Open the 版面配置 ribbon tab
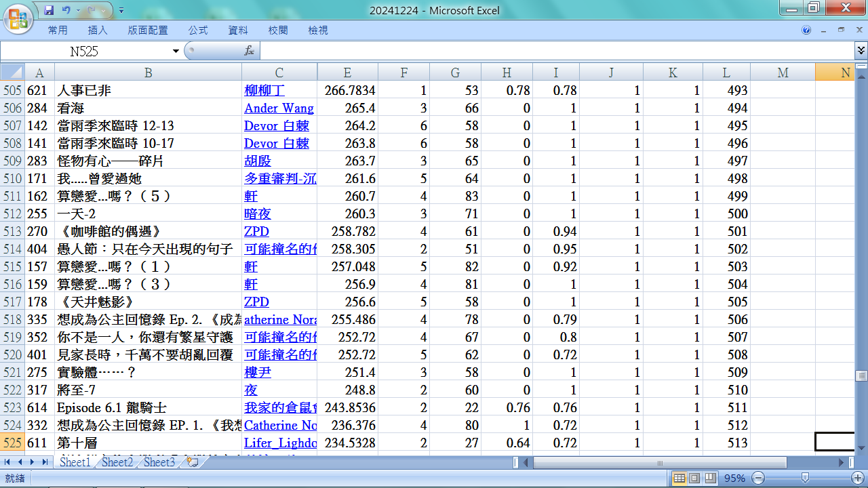Image resolution: width=868 pixels, height=488 pixels. 148,30
